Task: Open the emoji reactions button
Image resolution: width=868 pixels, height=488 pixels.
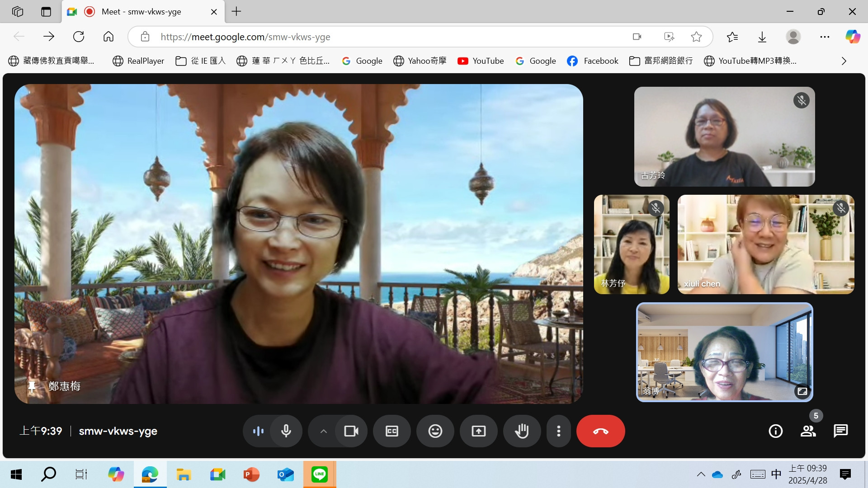Action: (435, 431)
